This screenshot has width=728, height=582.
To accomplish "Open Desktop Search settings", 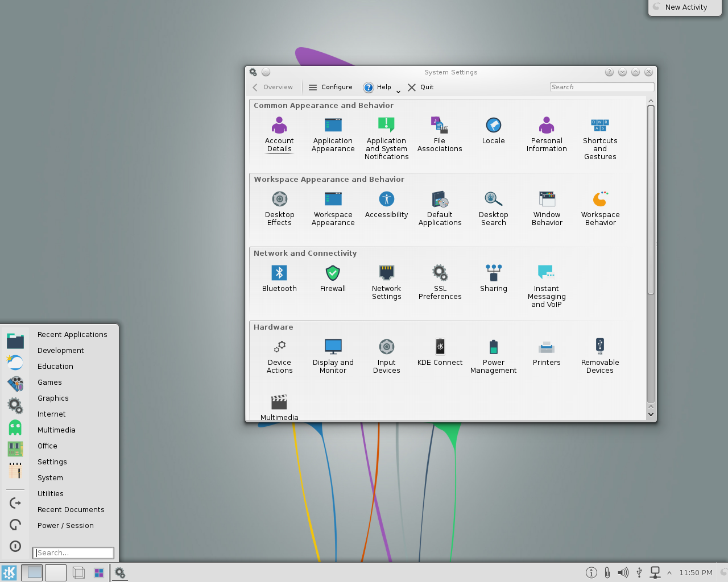I will click(x=493, y=209).
